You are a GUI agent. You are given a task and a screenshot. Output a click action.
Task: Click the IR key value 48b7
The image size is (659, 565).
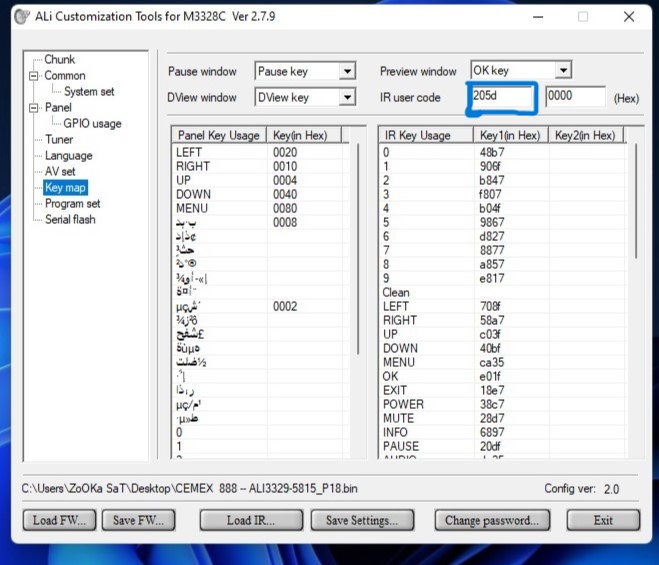pos(492,152)
